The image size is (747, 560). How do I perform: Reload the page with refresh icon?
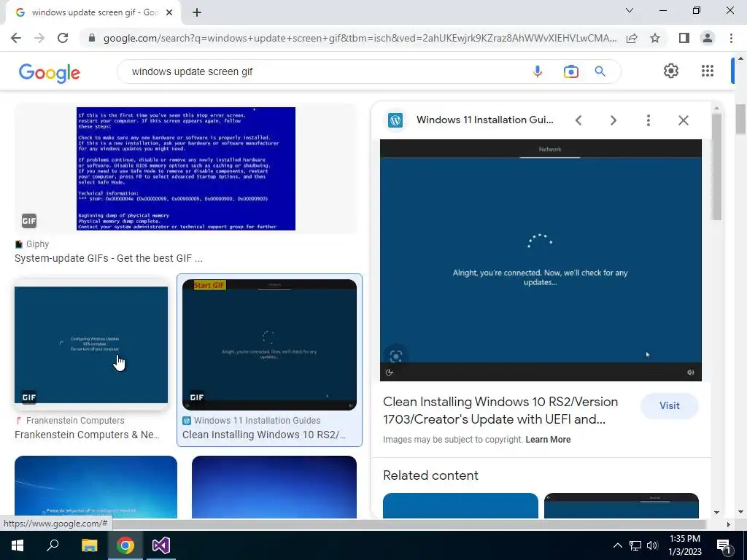(x=63, y=38)
